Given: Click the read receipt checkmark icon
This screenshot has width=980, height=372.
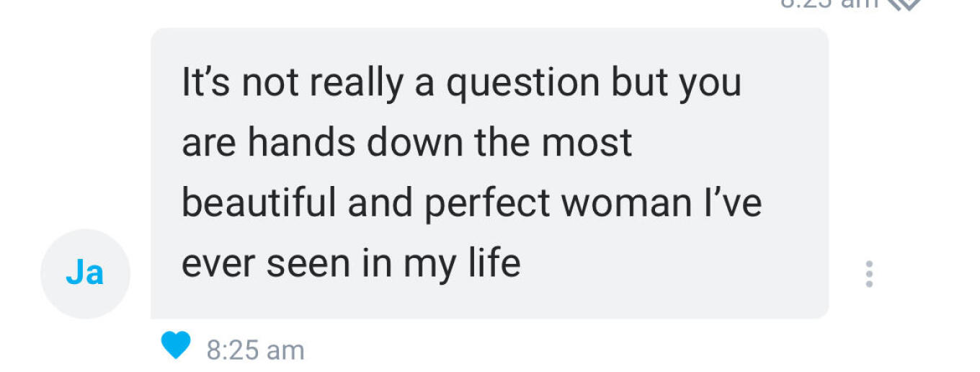Looking at the screenshot, I should pos(904,4).
